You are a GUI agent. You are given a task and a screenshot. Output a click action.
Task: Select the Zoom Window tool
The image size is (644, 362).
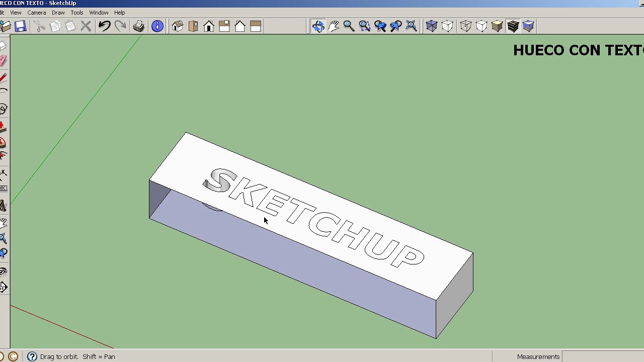(365, 26)
